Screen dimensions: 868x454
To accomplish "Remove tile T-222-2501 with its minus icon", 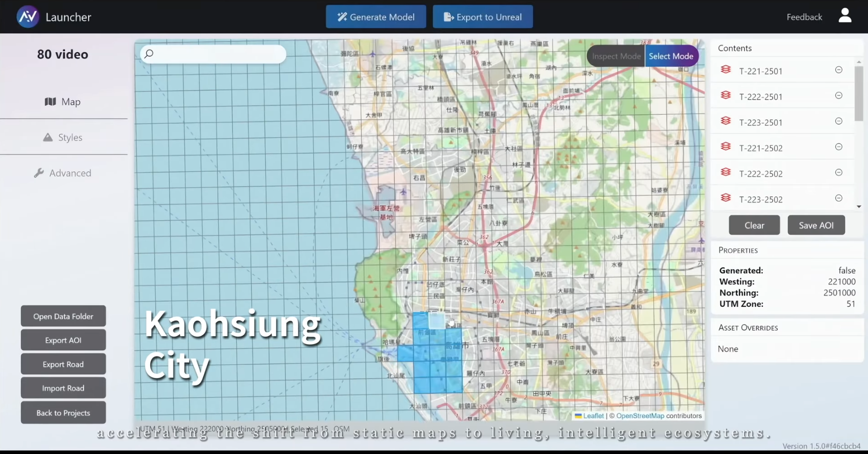I will (x=838, y=96).
